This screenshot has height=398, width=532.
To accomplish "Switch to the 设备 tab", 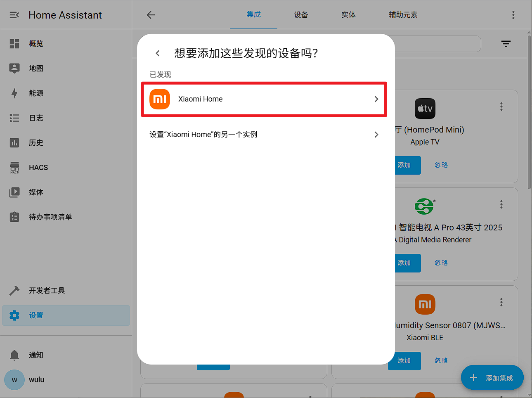I will [x=301, y=15].
